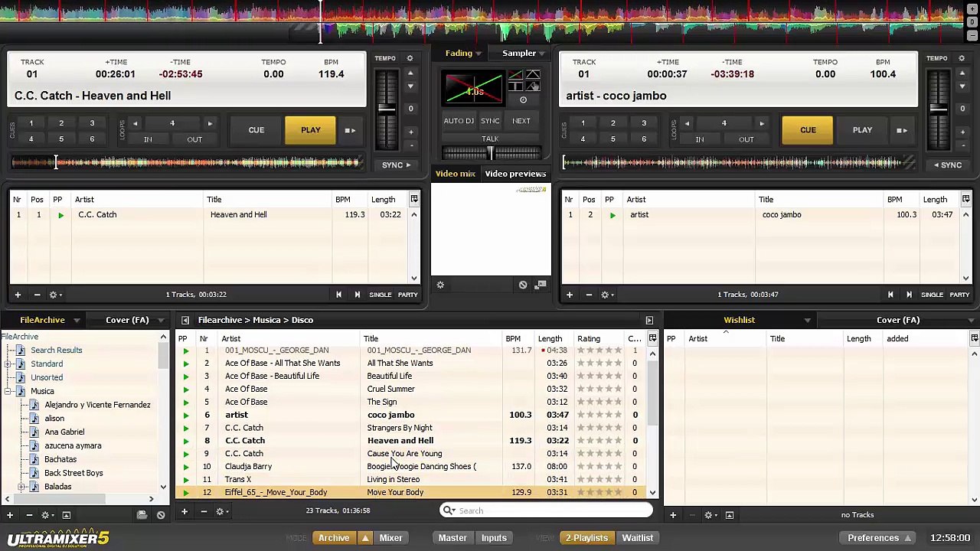Skip to next track in right playlist
Screen dimensions: 980x551
pyautogui.click(x=909, y=295)
